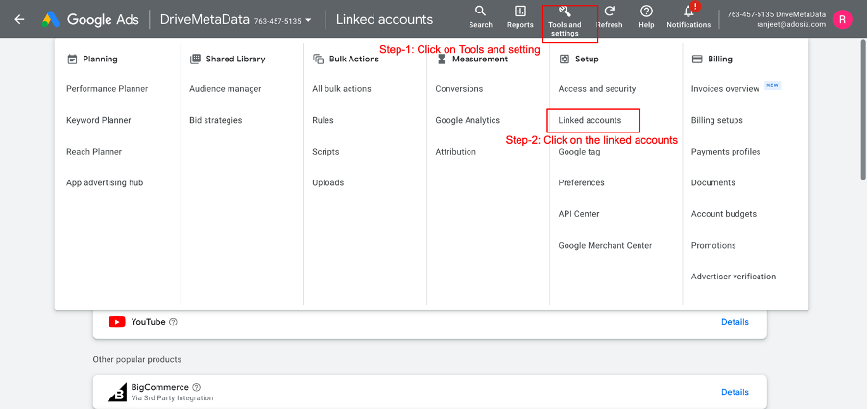The image size is (868, 409).
Task: Open Attribution
Action: pos(455,152)
